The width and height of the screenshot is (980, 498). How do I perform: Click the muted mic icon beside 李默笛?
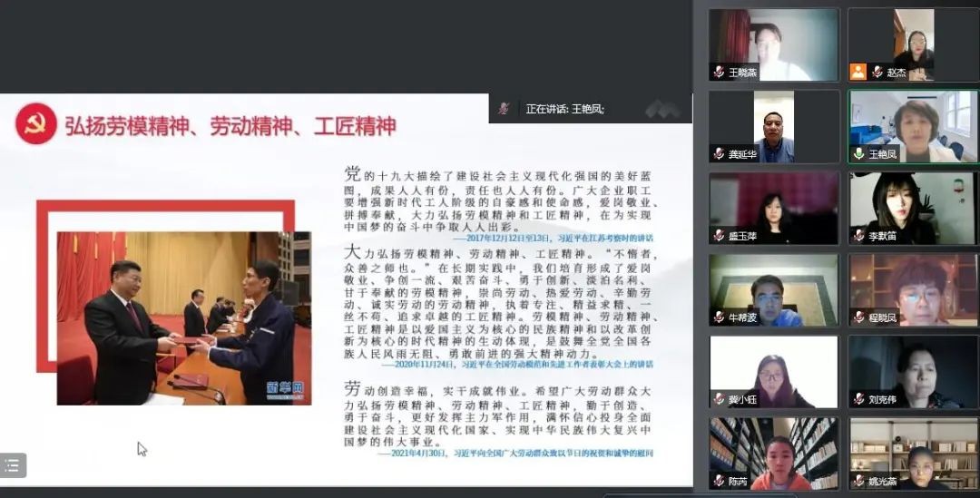pos(858,236)
